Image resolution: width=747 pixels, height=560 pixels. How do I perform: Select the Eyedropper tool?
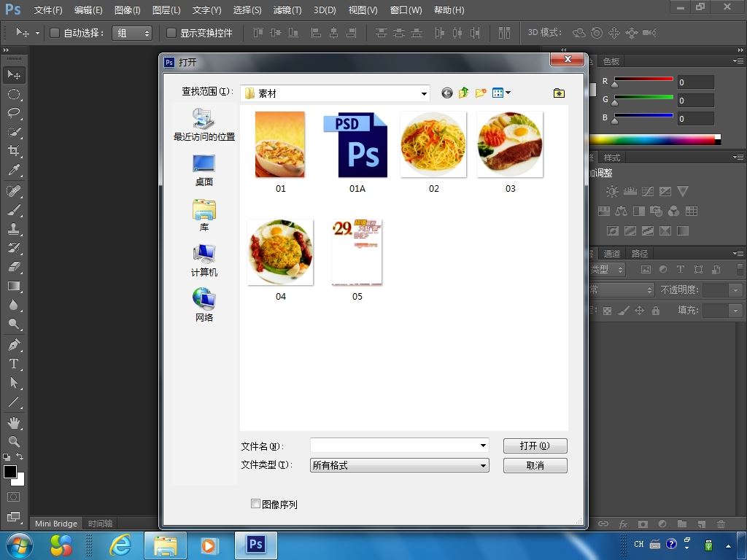pos(14,170)
